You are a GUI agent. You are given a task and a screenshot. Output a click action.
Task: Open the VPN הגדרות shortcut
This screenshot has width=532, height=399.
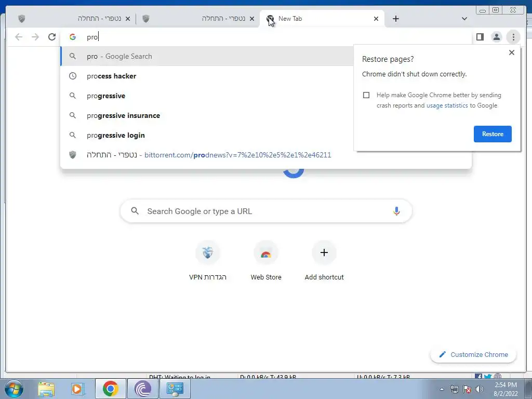click(207, 261)
